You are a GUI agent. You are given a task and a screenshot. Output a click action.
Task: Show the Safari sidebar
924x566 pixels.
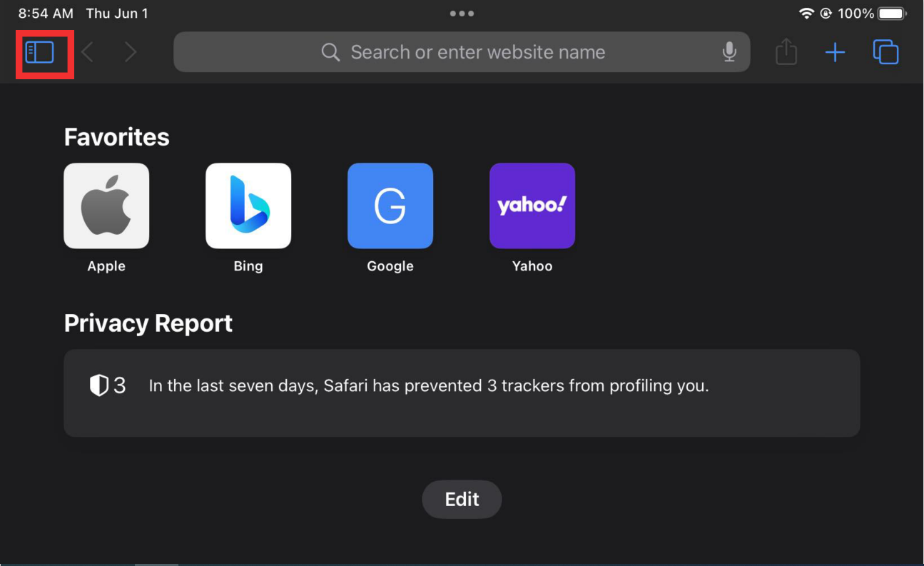click(40, 52)
